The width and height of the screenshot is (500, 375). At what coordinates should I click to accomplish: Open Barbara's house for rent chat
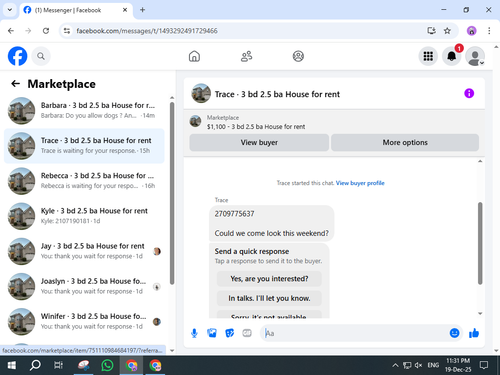point(84,111)
